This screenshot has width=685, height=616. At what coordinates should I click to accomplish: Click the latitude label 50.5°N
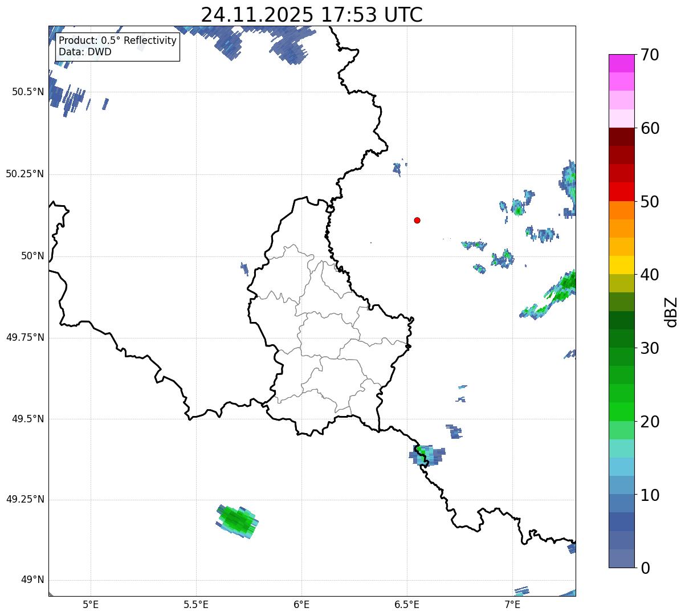(x=28, y=92)
